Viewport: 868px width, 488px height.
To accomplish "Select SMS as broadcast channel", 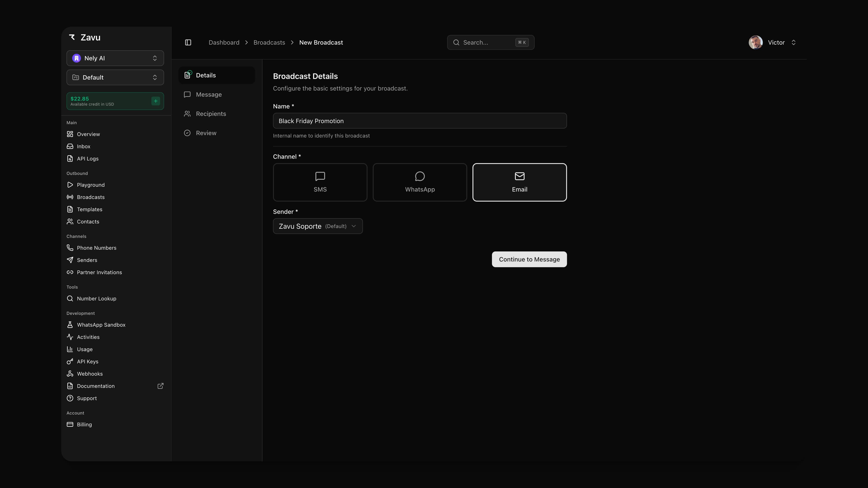I will [320, 182].
